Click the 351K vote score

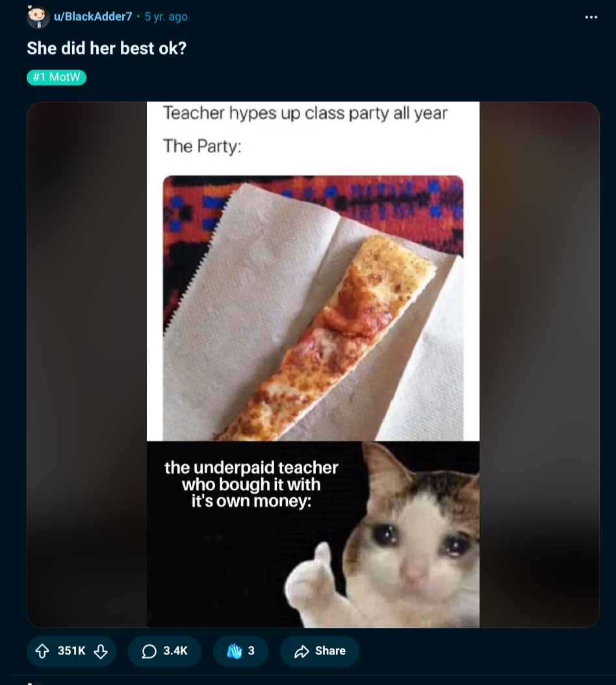[x=71, y=651]
